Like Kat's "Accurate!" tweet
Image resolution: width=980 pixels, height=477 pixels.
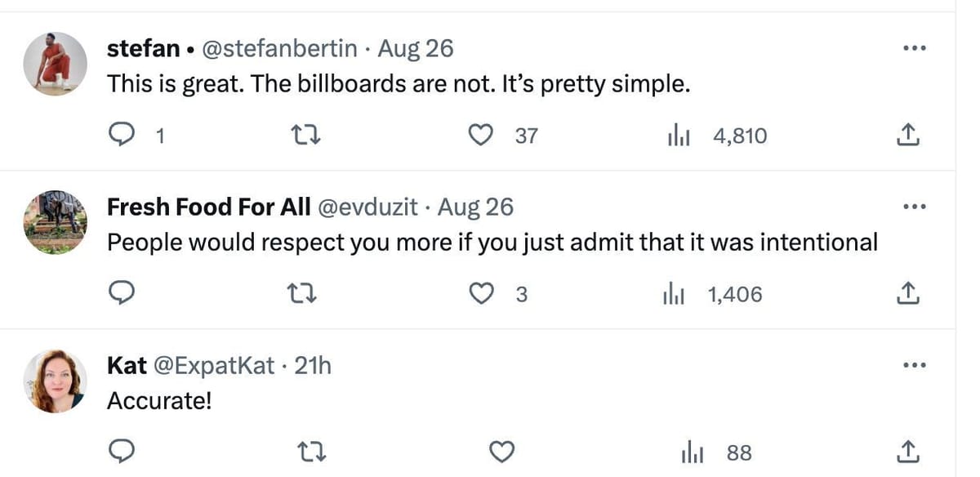(501, 452)
